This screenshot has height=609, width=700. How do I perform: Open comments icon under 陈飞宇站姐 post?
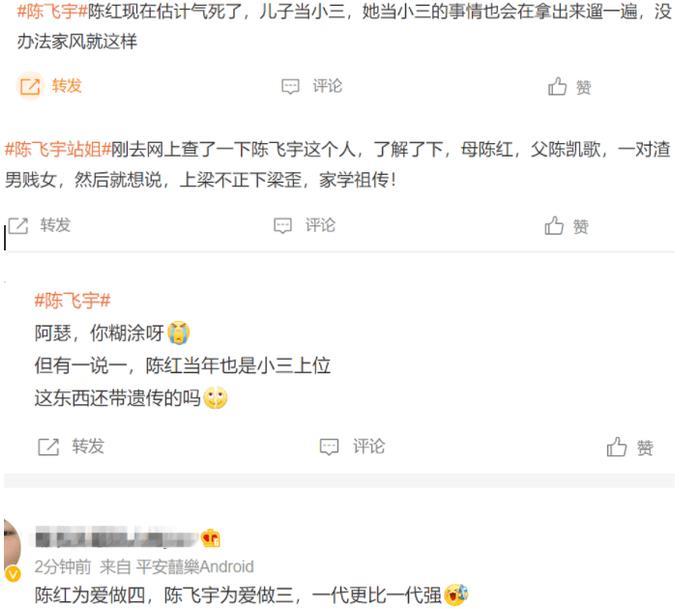coord(283,225)
